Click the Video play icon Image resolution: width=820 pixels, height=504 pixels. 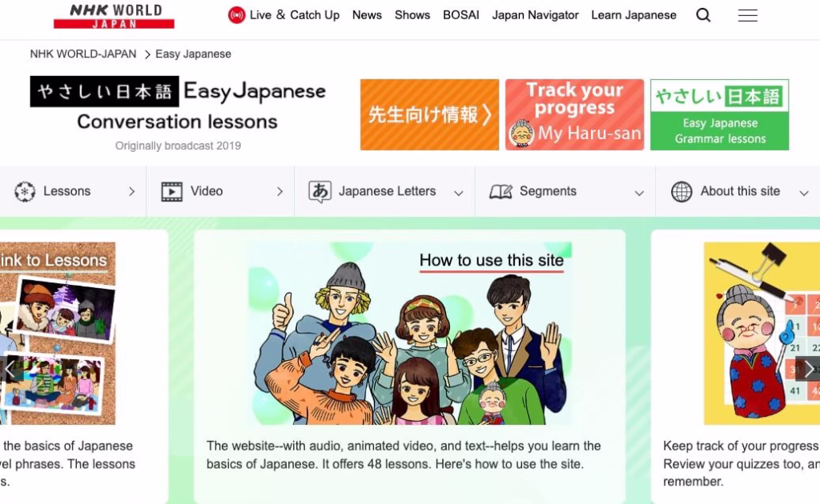pos(171,192)
